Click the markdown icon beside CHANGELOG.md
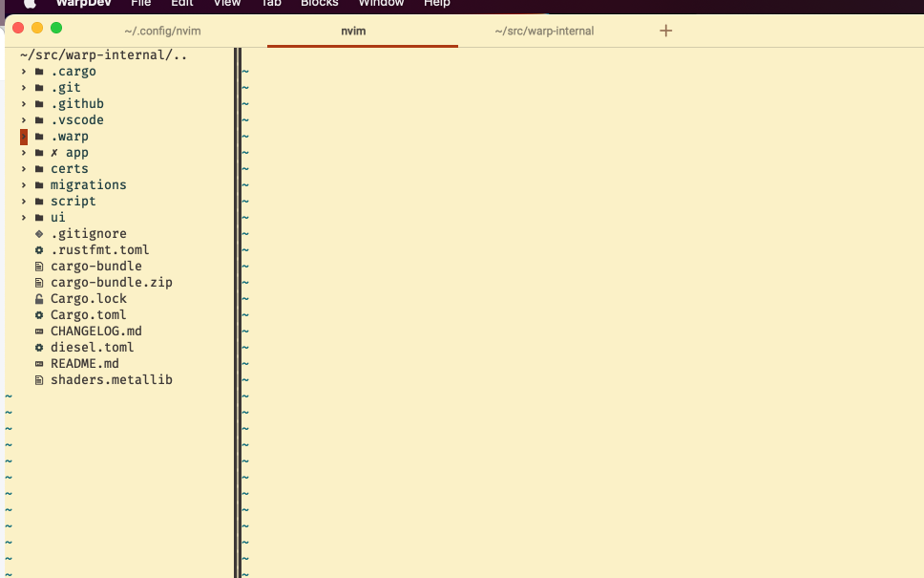 point(38,331)
